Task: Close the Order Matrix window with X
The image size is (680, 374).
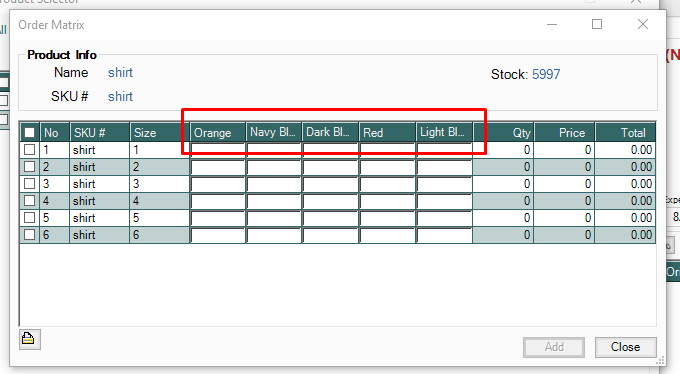Action: [643, 24]
